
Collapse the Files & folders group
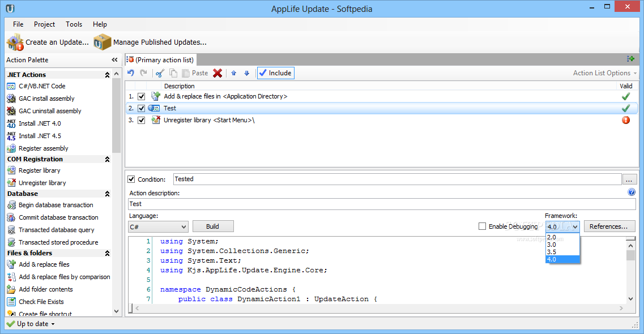[107, 253]
